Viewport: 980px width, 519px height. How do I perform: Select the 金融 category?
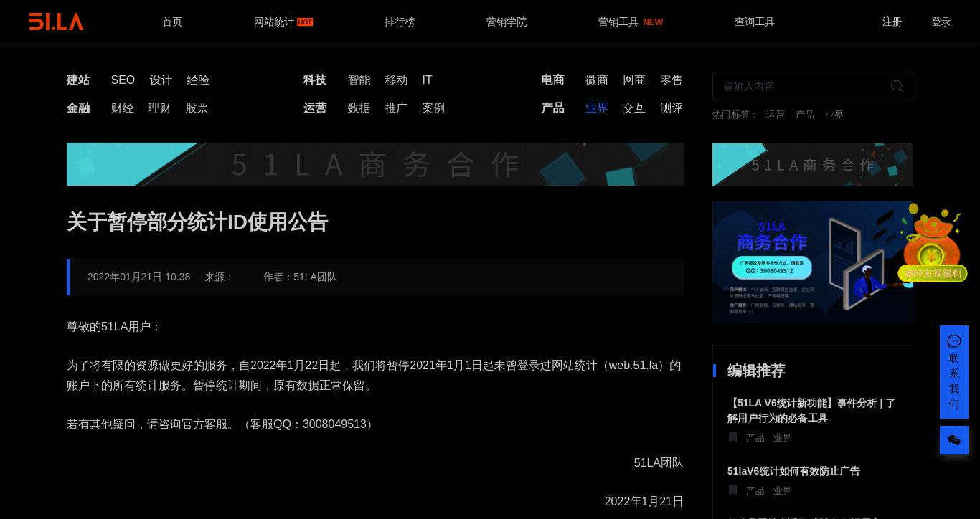tap(78, 108)
